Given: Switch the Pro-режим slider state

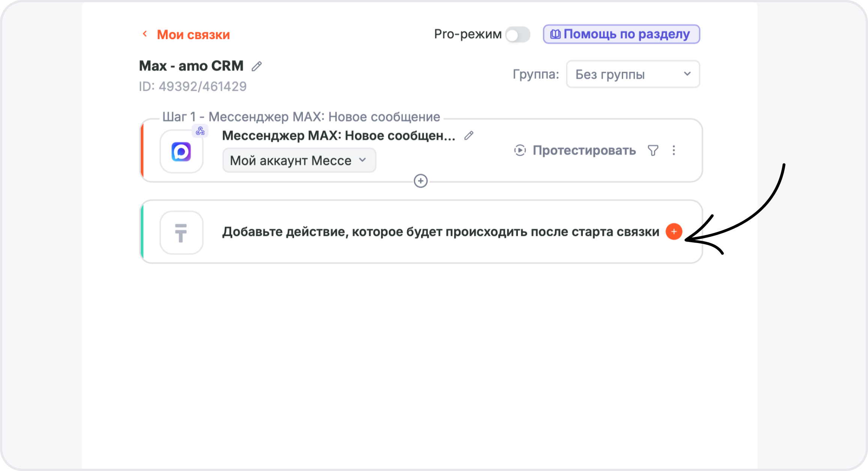Looking at the screenshot, I should pos(518,35).
